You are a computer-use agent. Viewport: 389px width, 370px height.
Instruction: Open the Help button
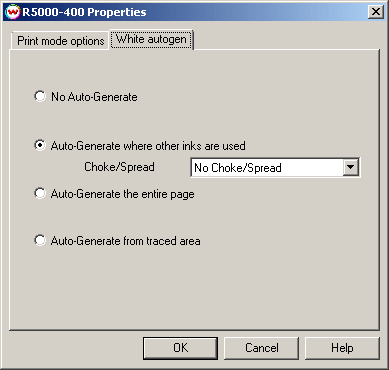coord(342,348)
